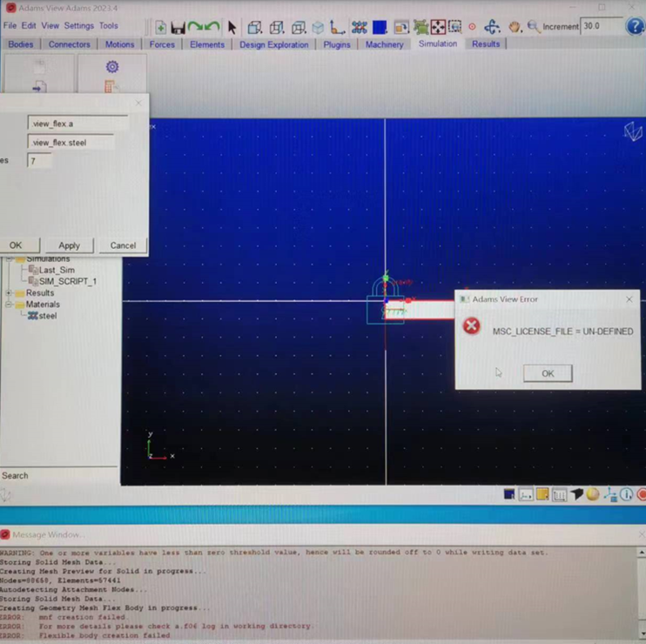Screen dimensions: 646x644
Task: Open the blue help question mark
Action: (x=635, y=26)
